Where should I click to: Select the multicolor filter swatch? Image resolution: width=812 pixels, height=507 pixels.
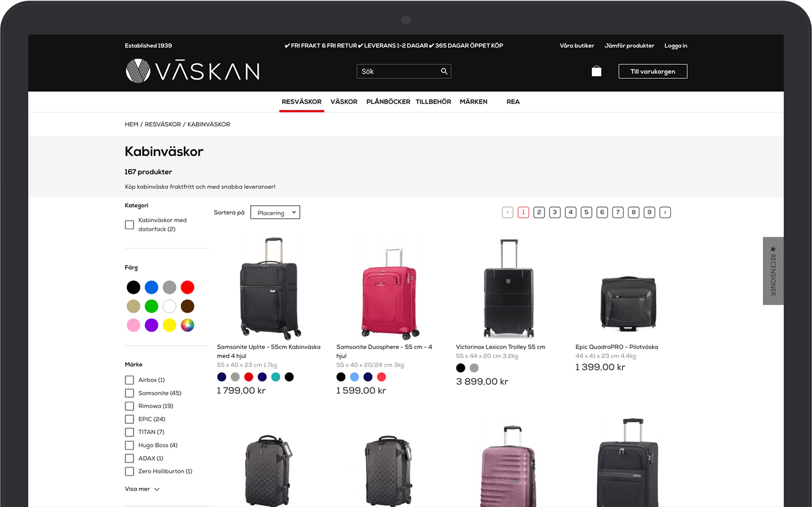(187, 325)
